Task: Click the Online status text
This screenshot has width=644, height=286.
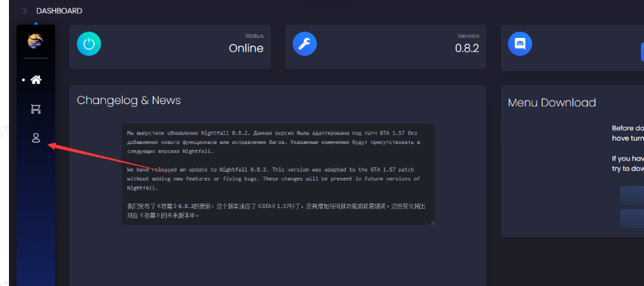Action: point(246,48)
